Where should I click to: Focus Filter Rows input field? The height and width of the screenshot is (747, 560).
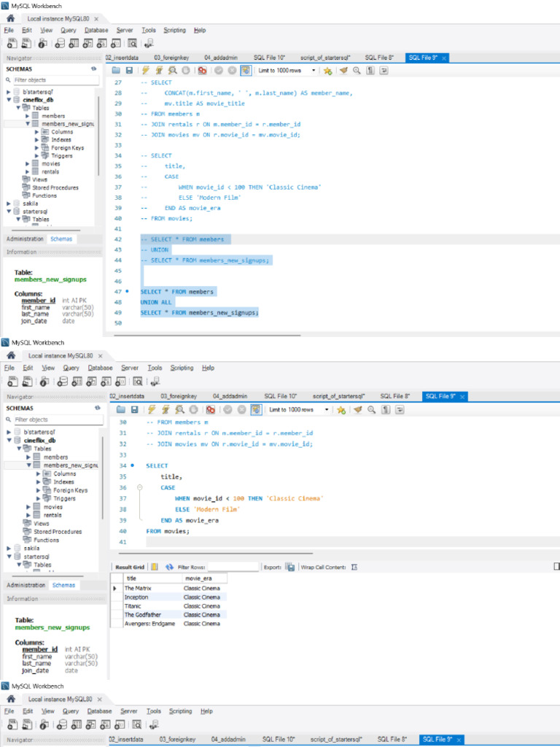click(x=233, y=567)
